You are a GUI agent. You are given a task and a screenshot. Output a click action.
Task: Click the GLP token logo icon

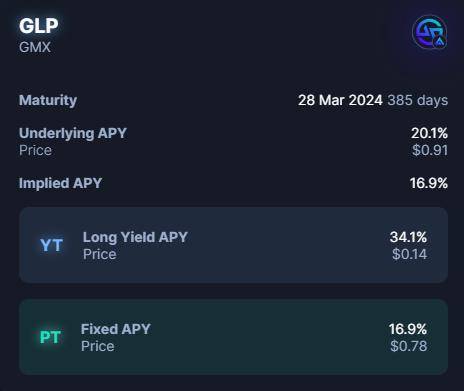pos(430,32)
